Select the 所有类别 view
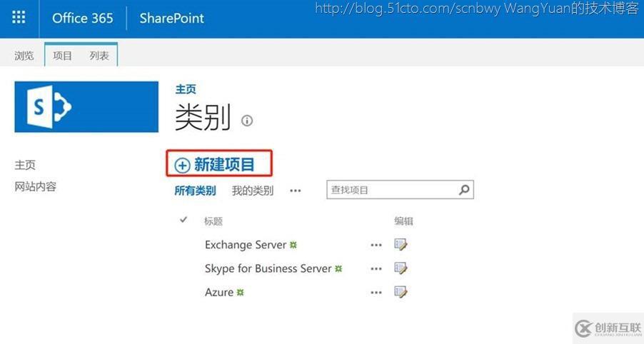The width and height of the screenshot is (644, 344). pyautogui.click(x=196, y=191)
